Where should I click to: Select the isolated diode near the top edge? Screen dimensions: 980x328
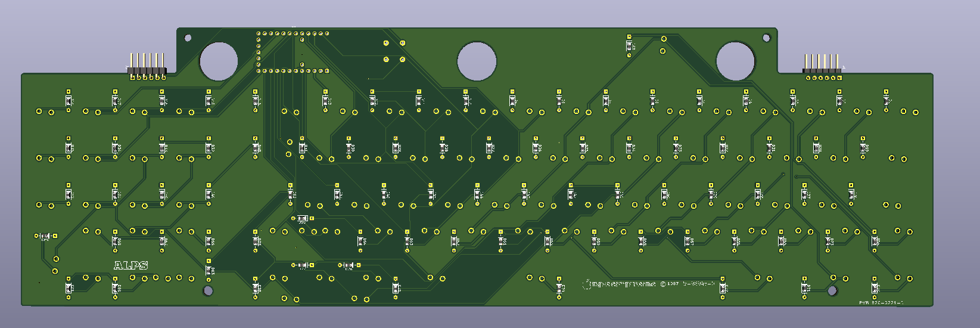click(629, 46)
